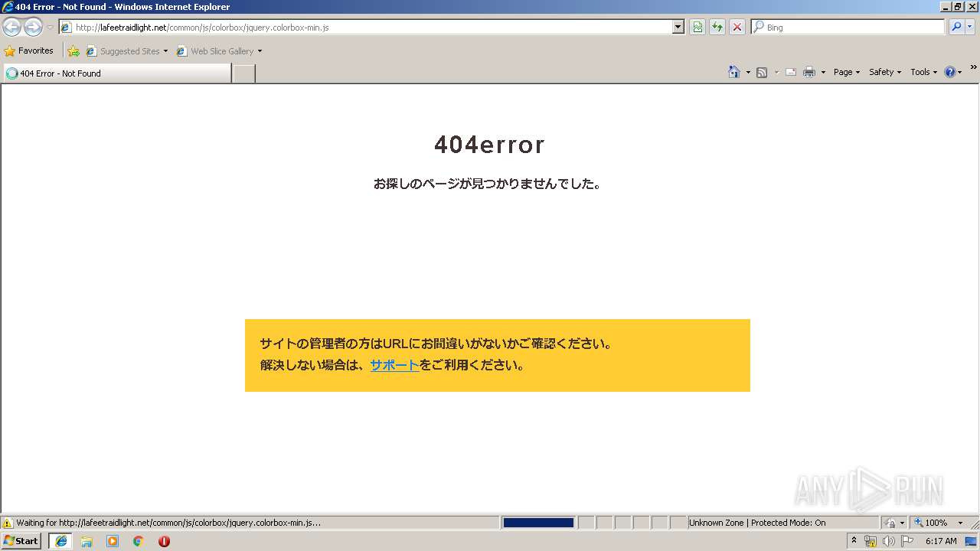
Task: Stop loading with the red X icon
Action: [x=737, y=27]
